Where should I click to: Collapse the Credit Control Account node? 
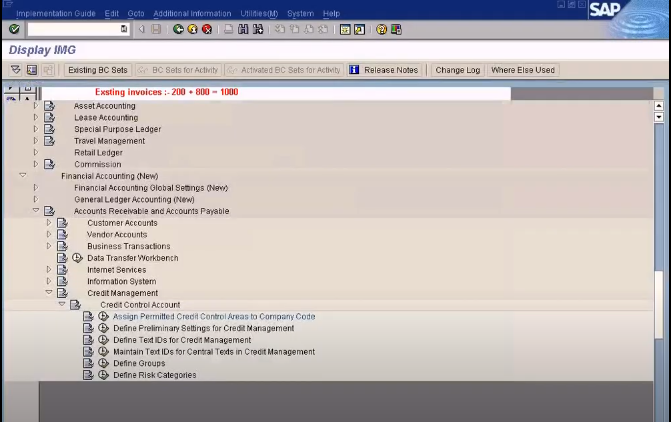pyautogui.click(x=62, y=304)
